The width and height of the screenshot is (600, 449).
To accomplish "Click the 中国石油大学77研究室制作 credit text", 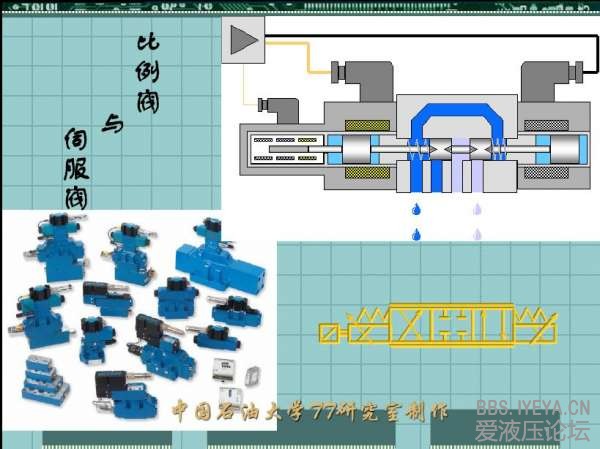I will tap(310, 410).
